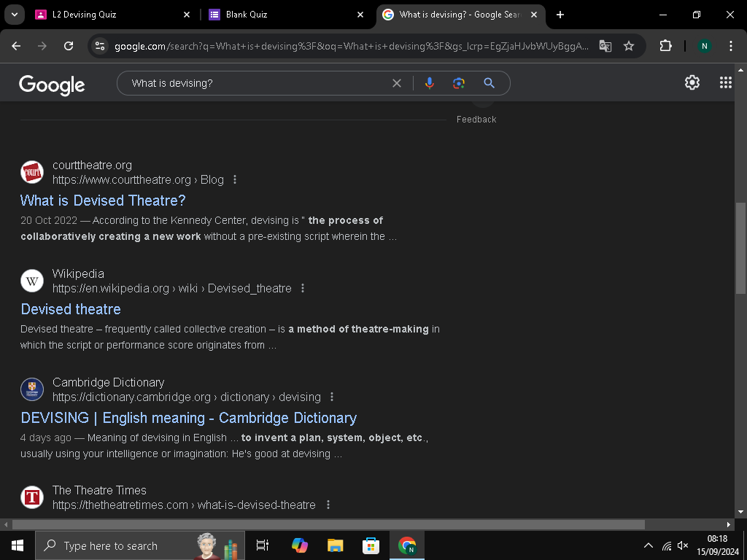Start voice search with microphone
Image resolution: width=747 pixels, height=560 pixels.
tap(429, 83)
